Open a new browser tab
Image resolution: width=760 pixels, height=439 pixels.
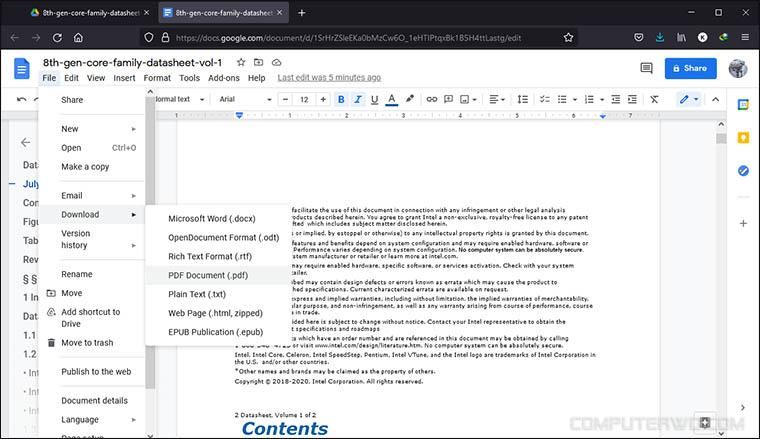[x=301, y=13]
